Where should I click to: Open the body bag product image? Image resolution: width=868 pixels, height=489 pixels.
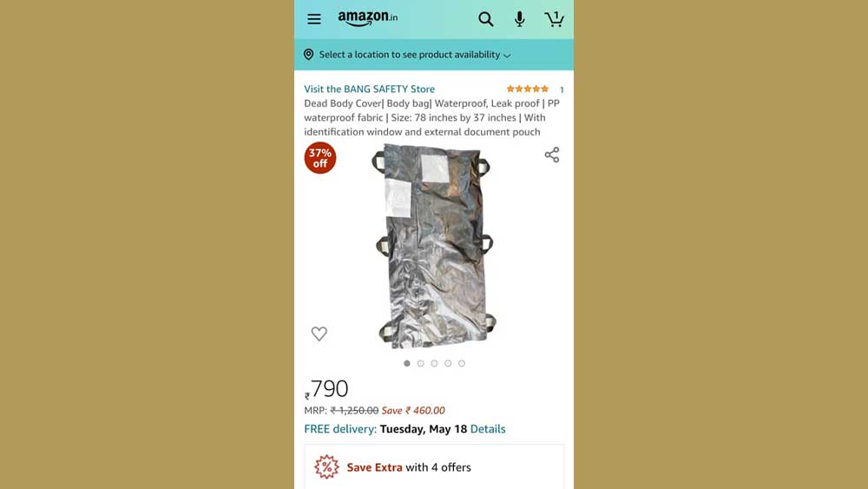(433, 246)
